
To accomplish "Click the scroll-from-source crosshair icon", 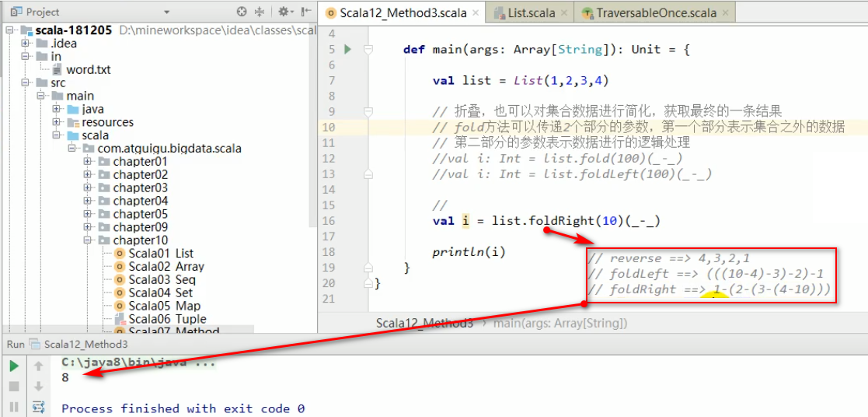I will [242, 12].
